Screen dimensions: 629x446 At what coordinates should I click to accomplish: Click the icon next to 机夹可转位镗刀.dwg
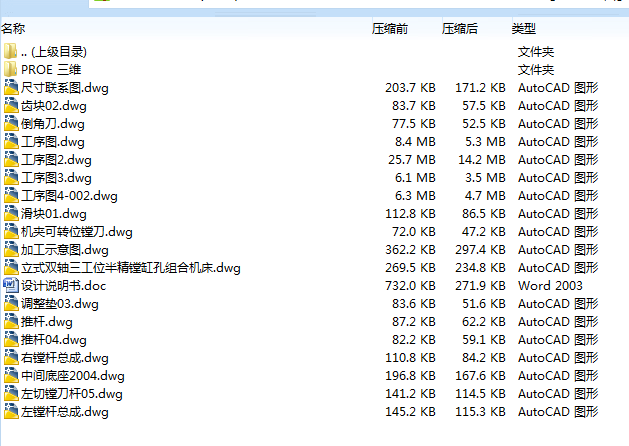11,232
